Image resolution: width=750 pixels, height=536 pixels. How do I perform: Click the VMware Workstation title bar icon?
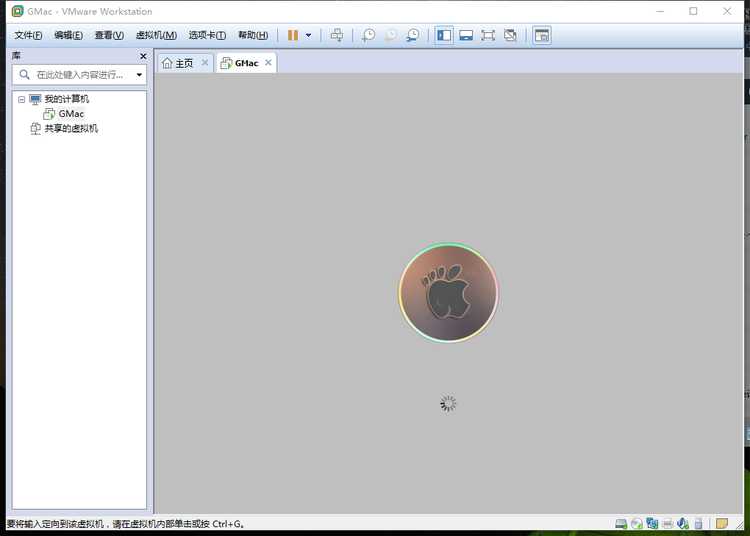pyautogui.click(x=18, y=11)
